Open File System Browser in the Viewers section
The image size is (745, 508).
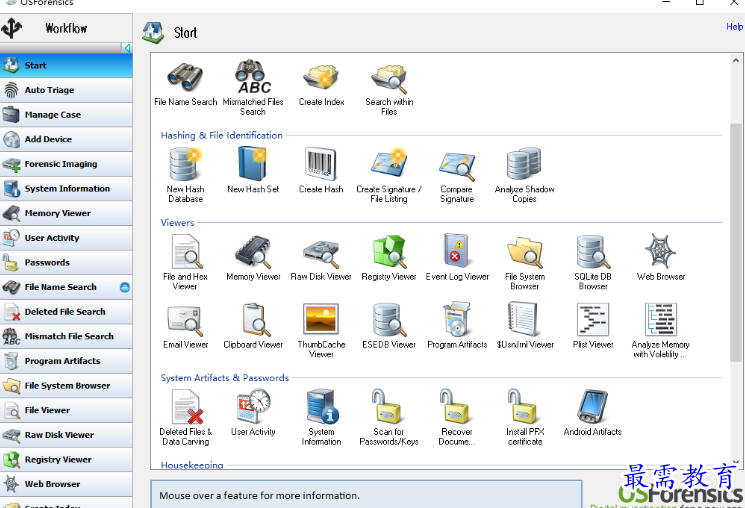coord(525,252)
